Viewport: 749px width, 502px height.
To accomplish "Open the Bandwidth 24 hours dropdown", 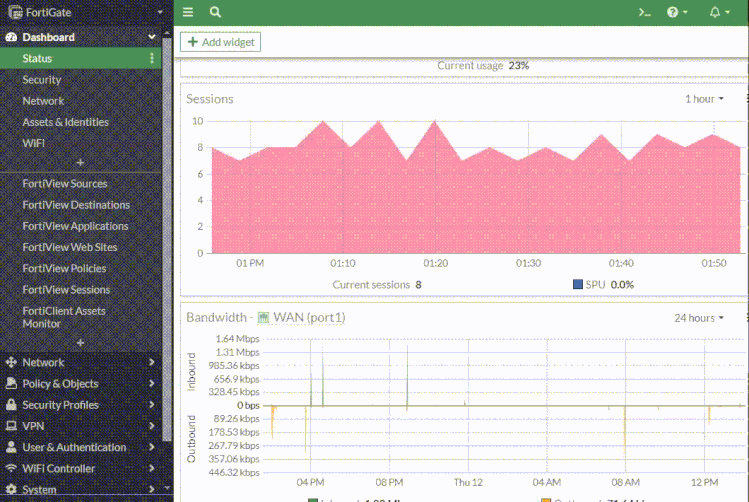I will click(698, 318).
